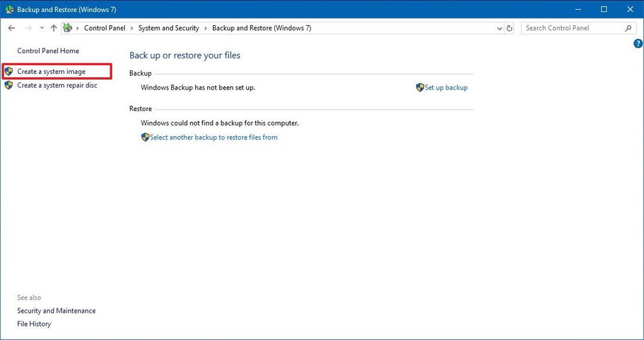Refresh the Control Panel page
Screen dimensions: 644x340
(x=509, y=29)
